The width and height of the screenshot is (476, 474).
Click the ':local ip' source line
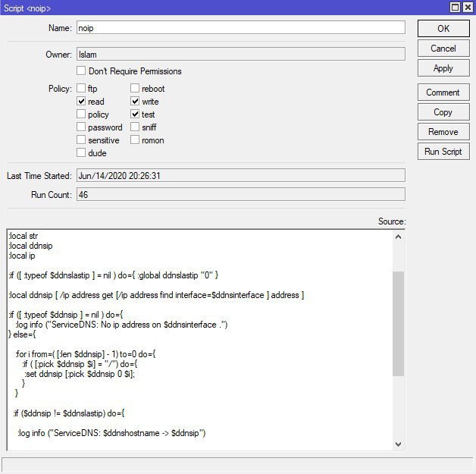point(22,256)
